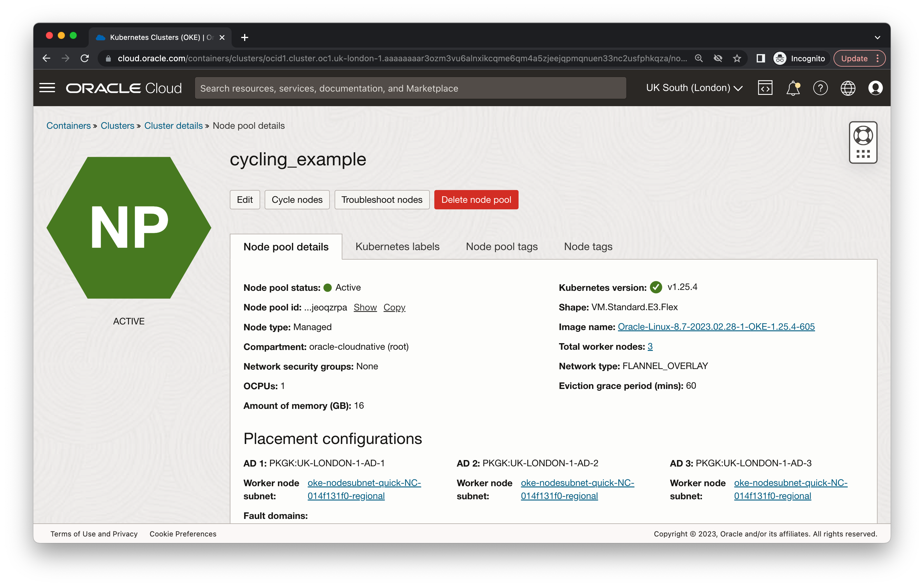Switch to the Kubernetes labels tab

397,247
